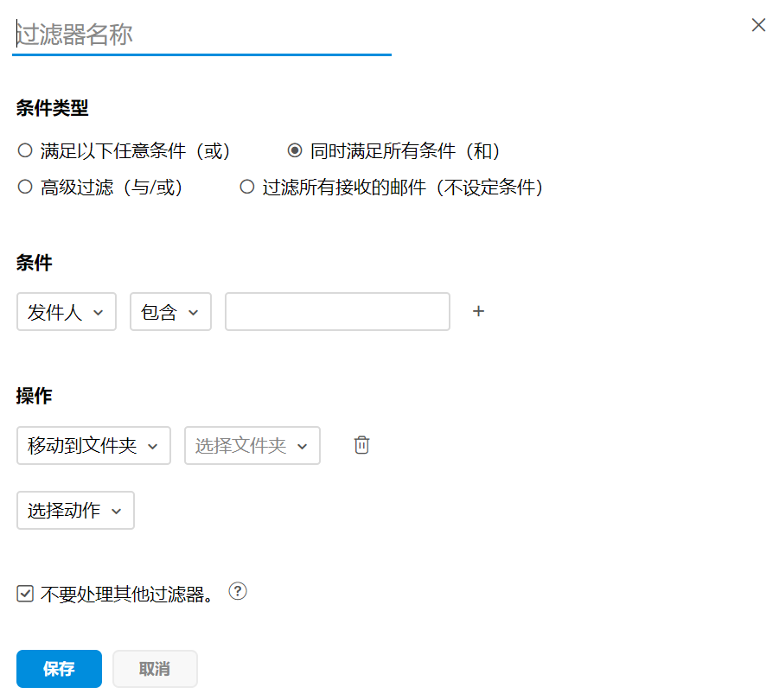Image resolution: width=779 pixels, height=700 pixels.
Task: Open the 发件人 condition field chevron
Action: tap(101, 311)
